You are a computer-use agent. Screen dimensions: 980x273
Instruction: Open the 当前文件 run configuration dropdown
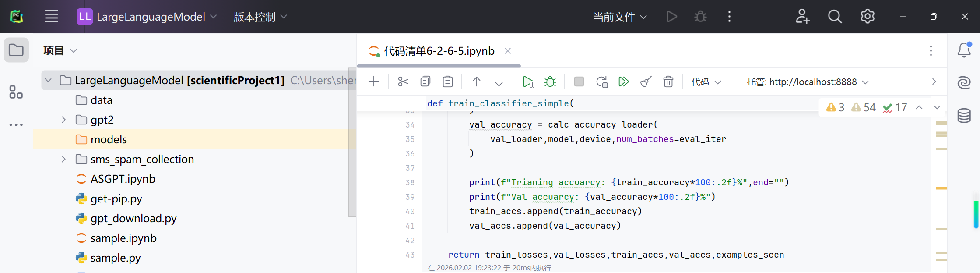[619, 17]
